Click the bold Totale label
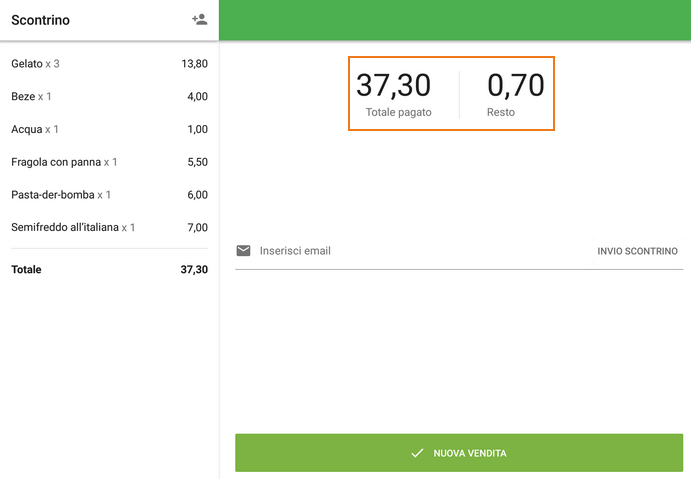This screenshot has width=691, height=479. (26, 270)
